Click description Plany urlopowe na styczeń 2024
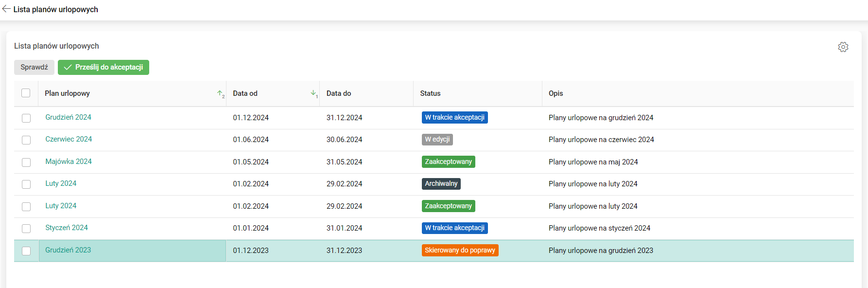The height and width of the screenshot is (288, 868). 599,228
